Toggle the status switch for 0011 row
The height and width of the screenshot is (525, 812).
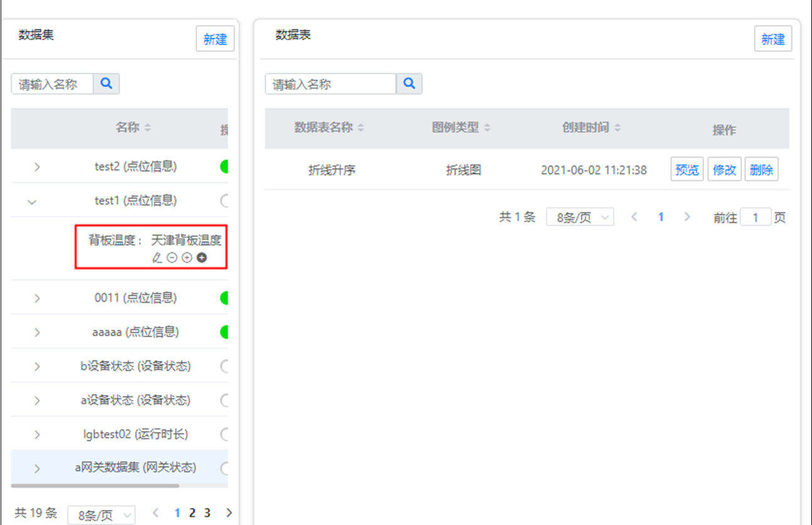(224, 298)
